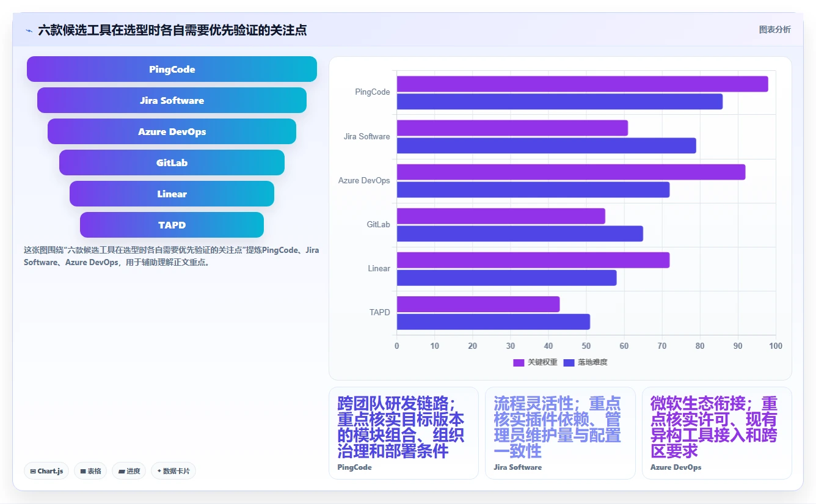The height and width of the screenshot is (504, 816).
Task: Click the Azure DevOps y-axis label
Action: pos(364,180)
